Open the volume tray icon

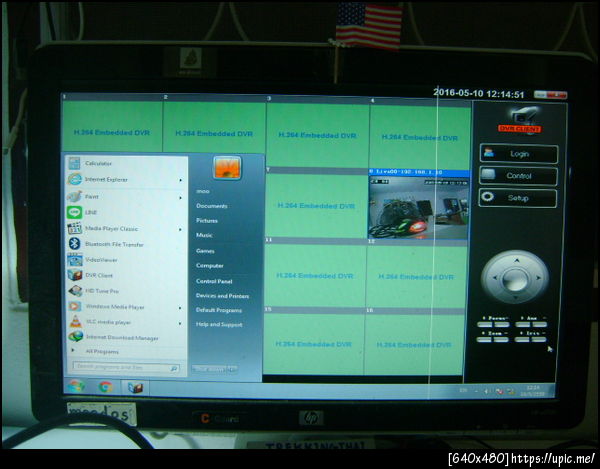[486, 391]
